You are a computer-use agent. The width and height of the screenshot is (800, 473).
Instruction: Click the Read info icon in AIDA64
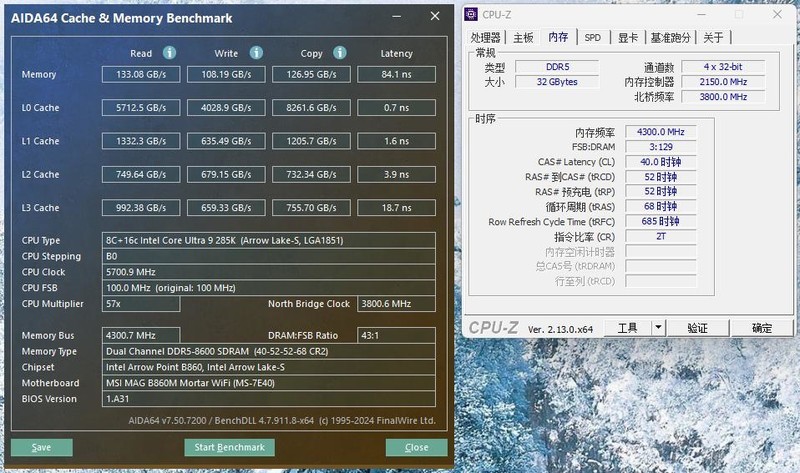pos(169,53)
